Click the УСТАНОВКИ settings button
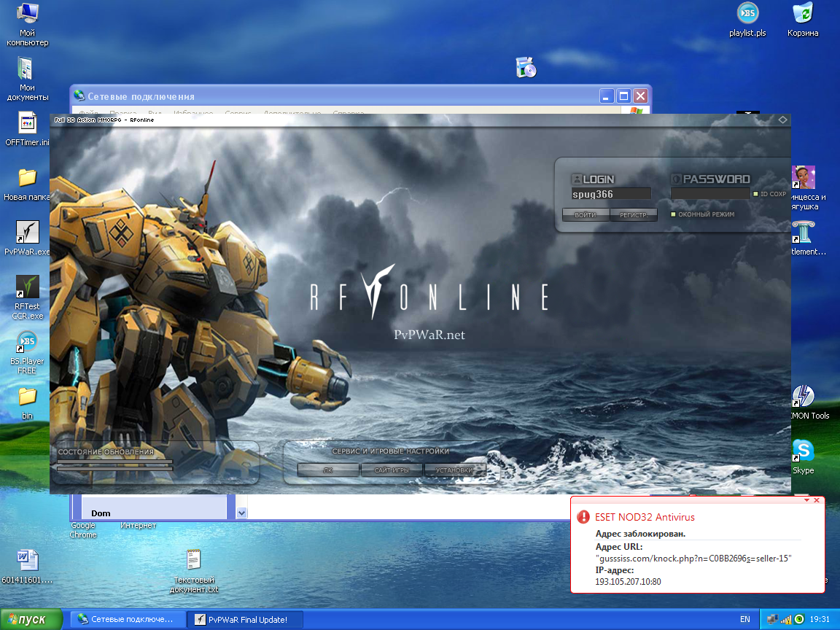Image resolution: width=840 pixels, height=630 pixels. pos(454,470)
